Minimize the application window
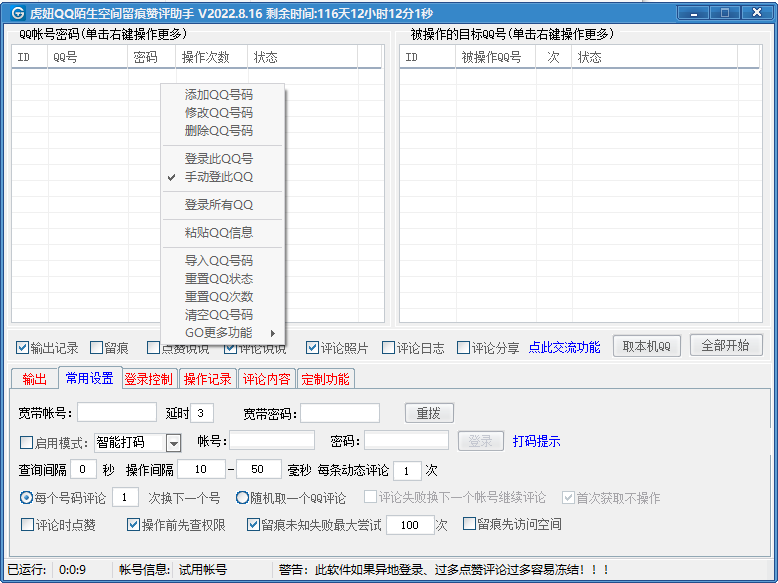This screenshot has height=583, width=778. tap(694, 13)
